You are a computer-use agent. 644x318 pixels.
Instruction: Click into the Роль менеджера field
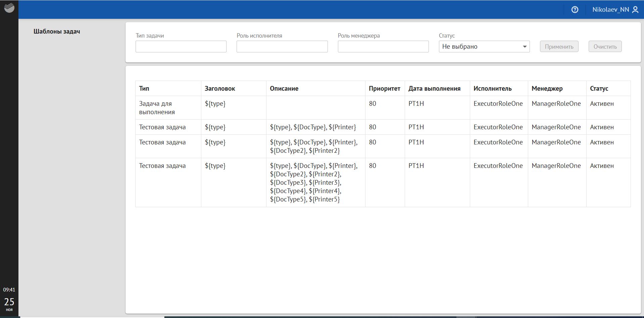(383, 47)
